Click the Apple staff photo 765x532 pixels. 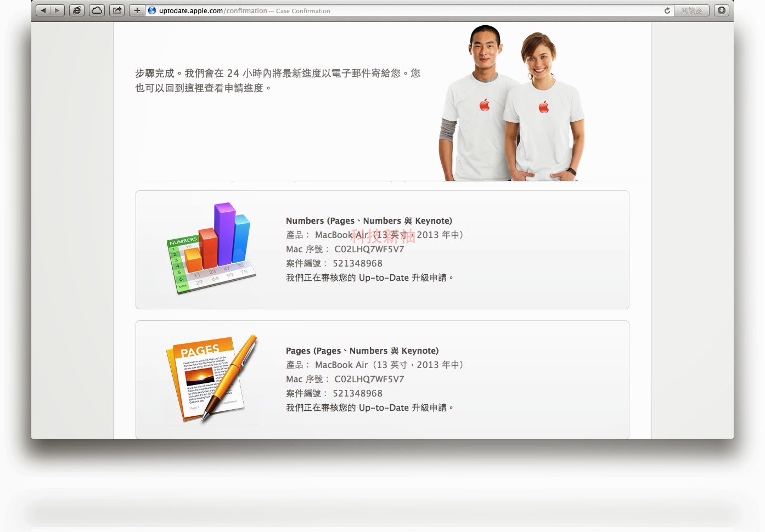(511, 103)
